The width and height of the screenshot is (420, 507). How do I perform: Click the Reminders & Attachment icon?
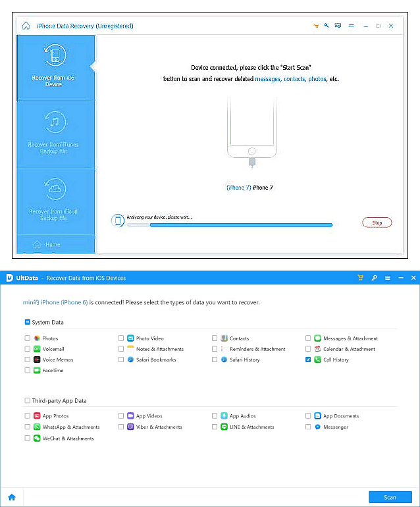[224, 349]
